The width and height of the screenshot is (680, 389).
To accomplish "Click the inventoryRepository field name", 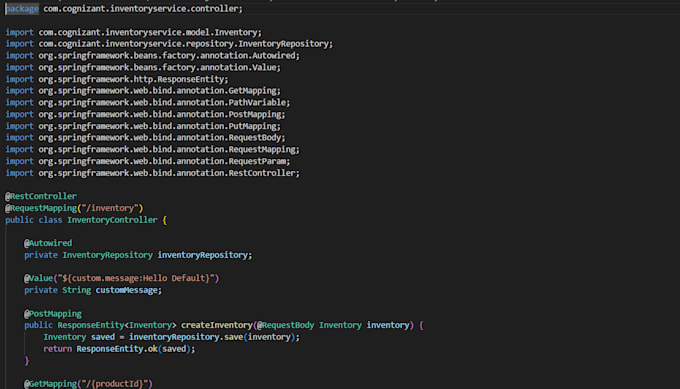I will [203, 255].
